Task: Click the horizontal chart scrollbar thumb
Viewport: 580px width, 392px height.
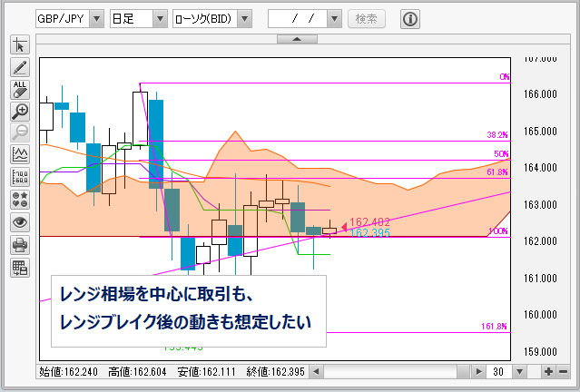Action: coord(463,371)
